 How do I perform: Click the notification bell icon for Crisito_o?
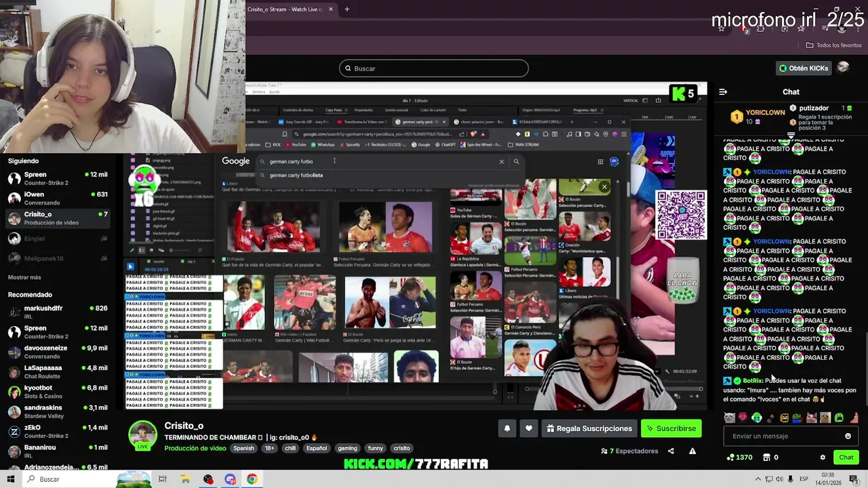(507, 428)
